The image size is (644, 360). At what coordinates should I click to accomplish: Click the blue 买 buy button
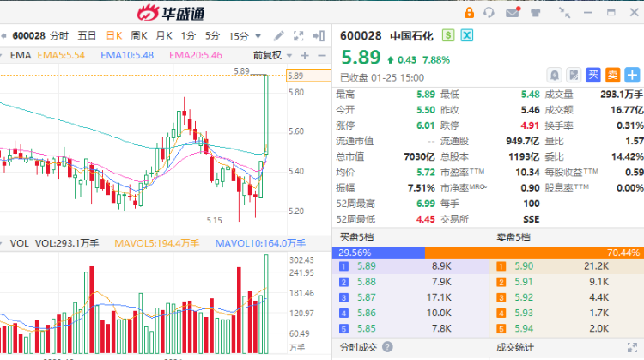tap(593, 75)
